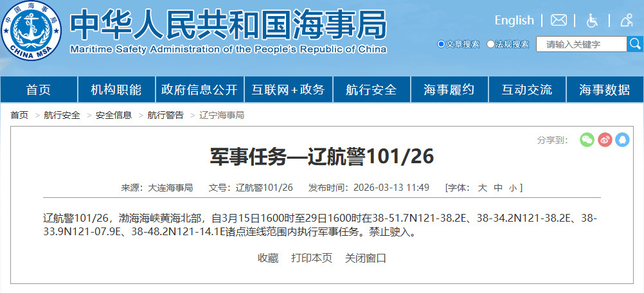Viewport: 644px width, 293px height.
Task: Share the notice via QQ bell icon
Action: (x=623, y=140)
